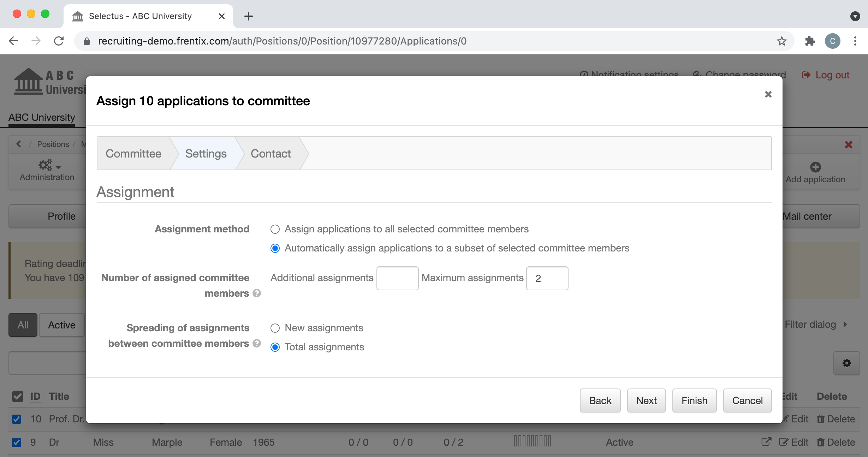
Task: Go to the Settings wizard step
Action: tap(206, 154)
